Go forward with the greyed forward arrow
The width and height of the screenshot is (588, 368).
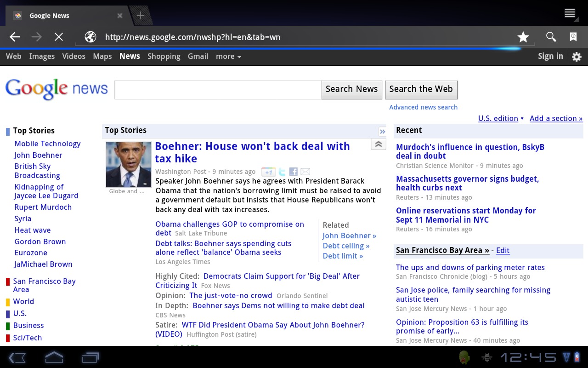pyautogui.click(x=37, y=37)
